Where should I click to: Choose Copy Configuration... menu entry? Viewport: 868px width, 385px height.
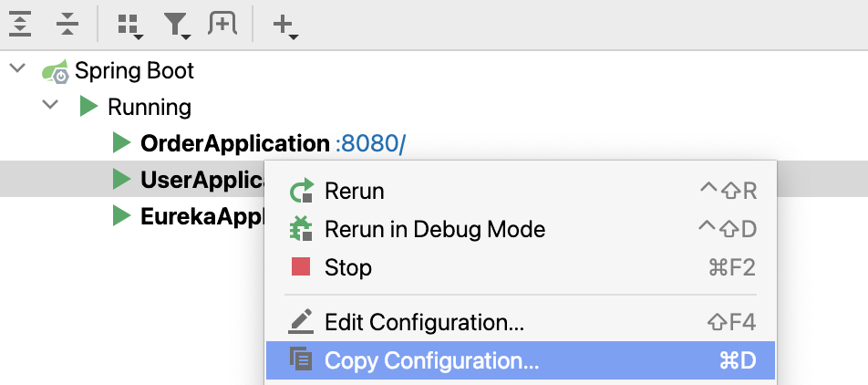coord(521,360)
